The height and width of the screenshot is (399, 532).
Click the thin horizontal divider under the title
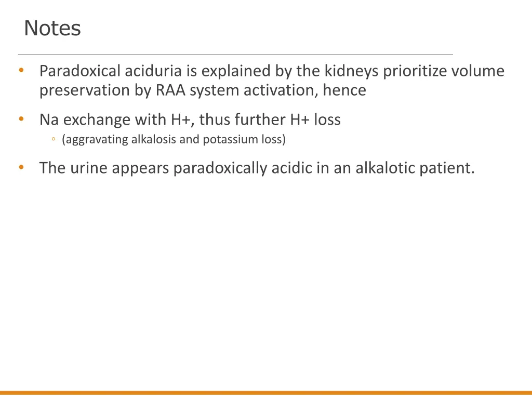click(235, 54)
